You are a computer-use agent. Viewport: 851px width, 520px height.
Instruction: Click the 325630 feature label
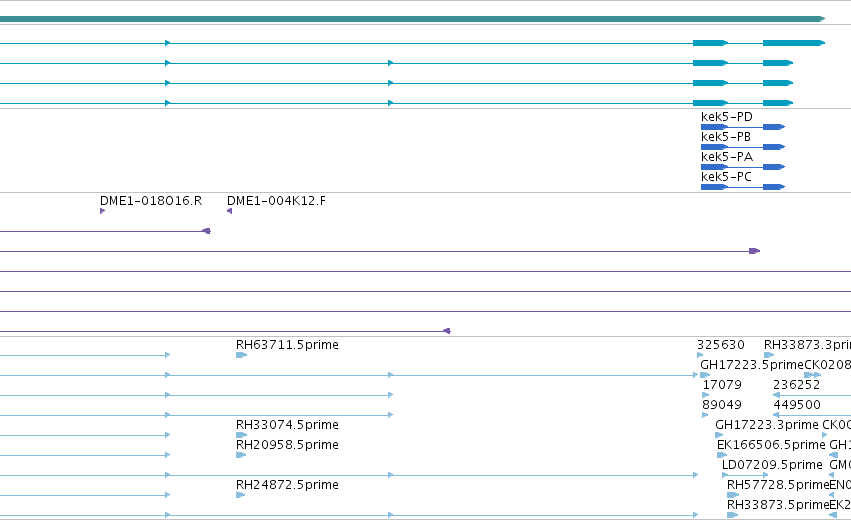click(x=721, y=345)
